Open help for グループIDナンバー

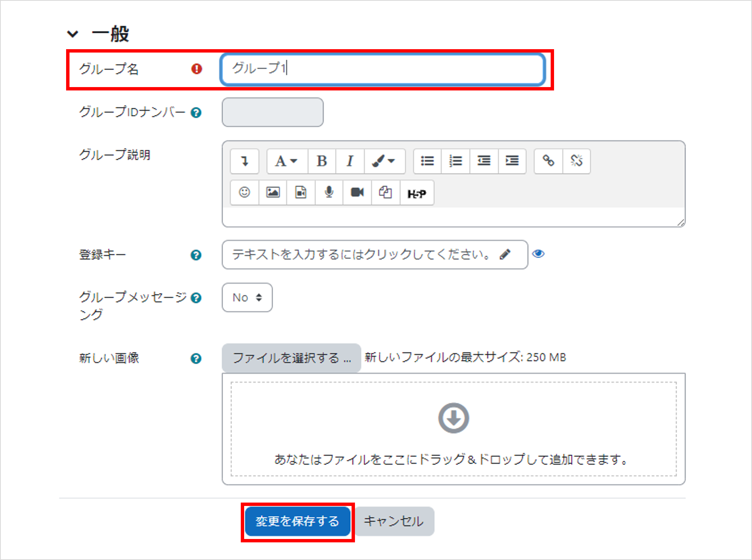point(196,113)
